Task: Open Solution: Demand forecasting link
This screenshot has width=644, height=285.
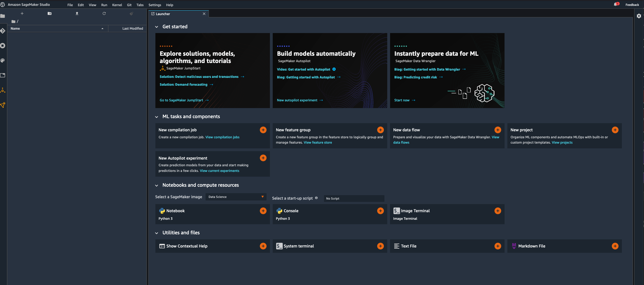Action: [x=186, y=85]
